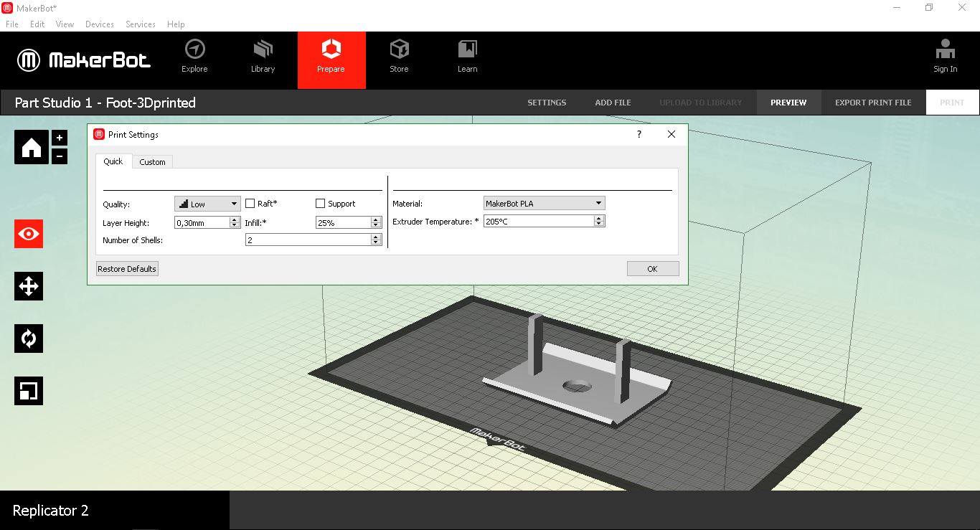Open the Services menu
This screenshot has width=980, height=530.
141,24
